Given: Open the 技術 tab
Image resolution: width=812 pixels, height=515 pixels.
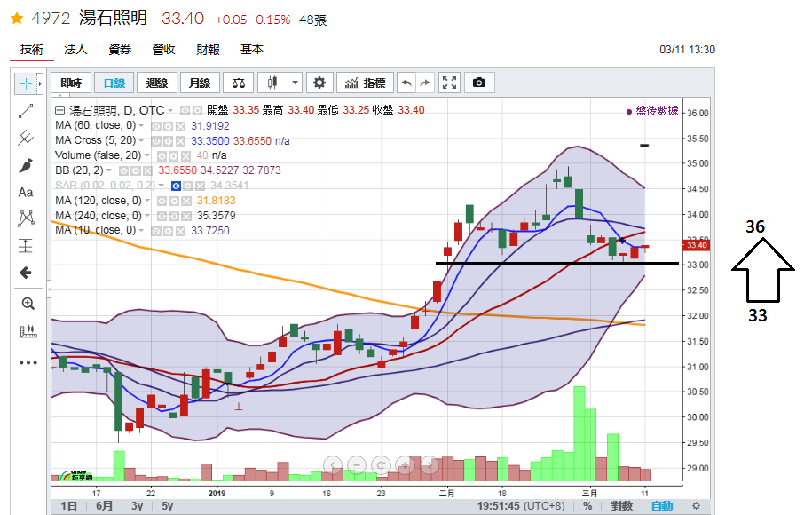Looking at the screenshot, I should [x=32, y=49].
